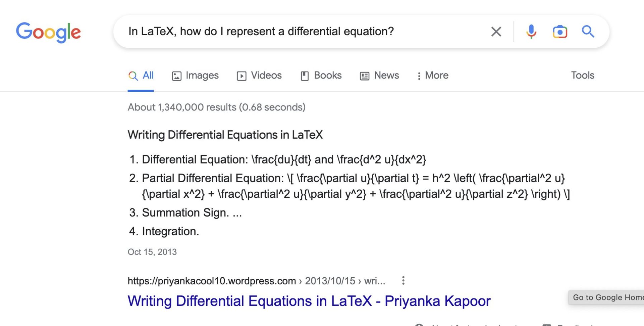Open Writing Differential Equations in LaTeX link
Image resolution: width=644 pixels, height=326 pixels.
tap(309, 301)
